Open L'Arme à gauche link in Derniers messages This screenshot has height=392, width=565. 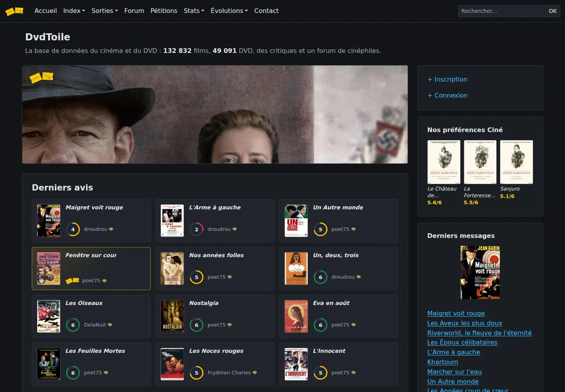454,352
